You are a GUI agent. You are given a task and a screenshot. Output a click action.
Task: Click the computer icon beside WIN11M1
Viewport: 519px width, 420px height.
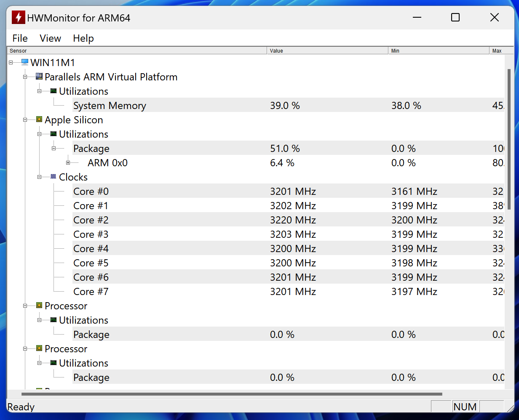click(x=25, y=62)
